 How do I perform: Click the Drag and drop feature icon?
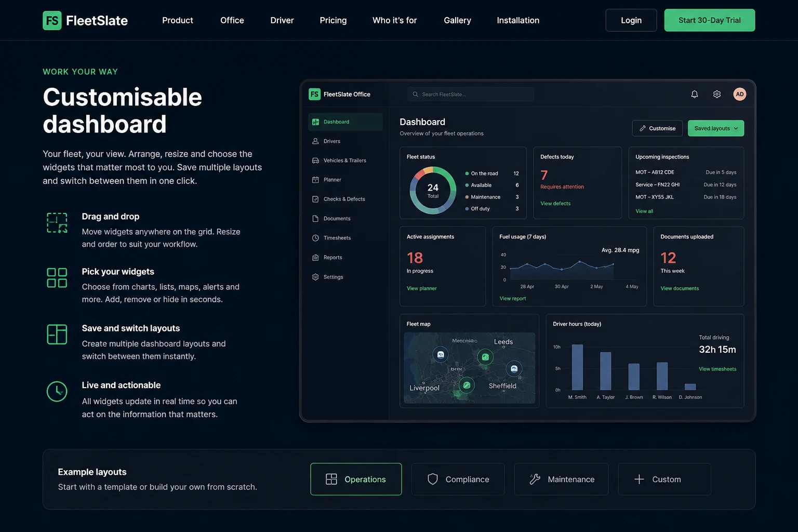point(57,223)
